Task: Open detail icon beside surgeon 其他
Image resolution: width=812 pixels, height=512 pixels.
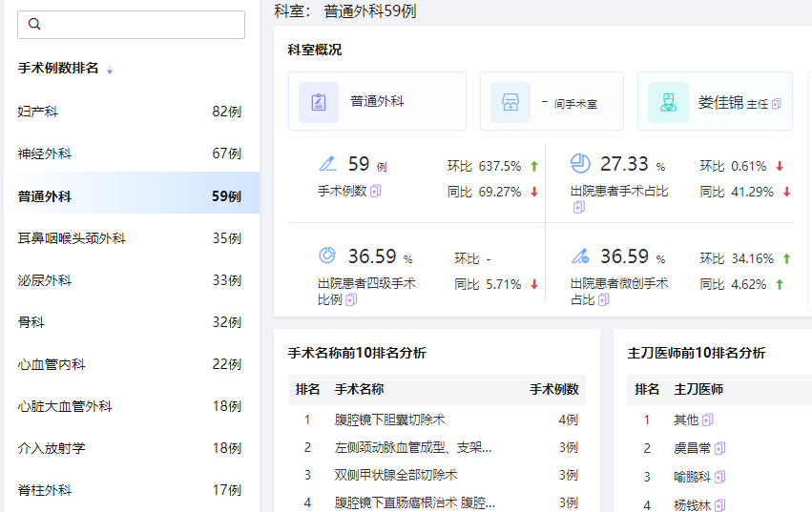Action: click(707, 420)
